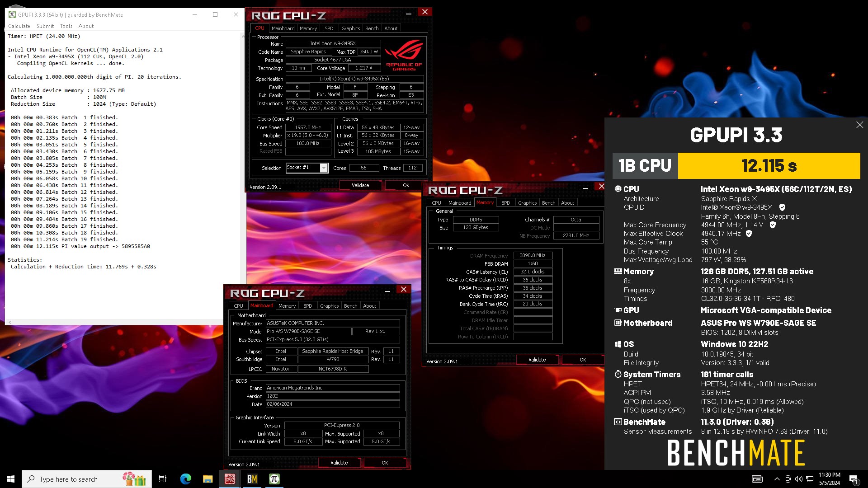Image resolution: width=868 pixels, height=488 pixels.
Task: Close the BenchMate GPUPI result panel
Action: click(x=859, y=125)
